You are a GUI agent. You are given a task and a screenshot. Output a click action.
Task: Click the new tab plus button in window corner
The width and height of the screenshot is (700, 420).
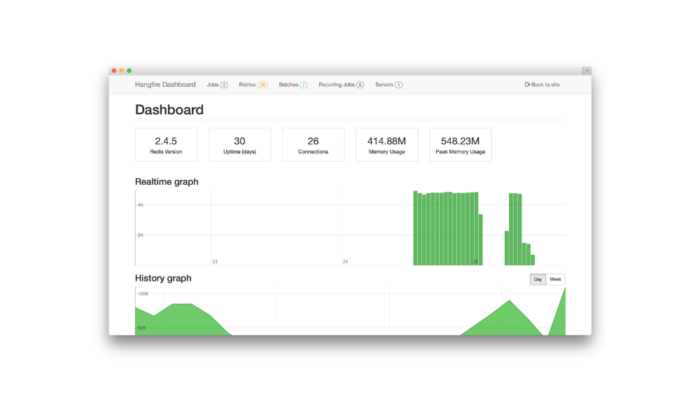pos(586,71)
